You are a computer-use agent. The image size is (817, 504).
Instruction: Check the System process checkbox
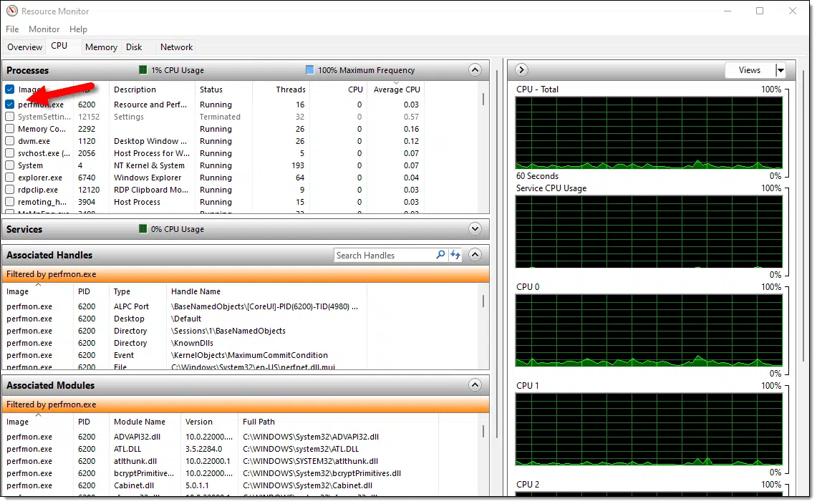10,165
